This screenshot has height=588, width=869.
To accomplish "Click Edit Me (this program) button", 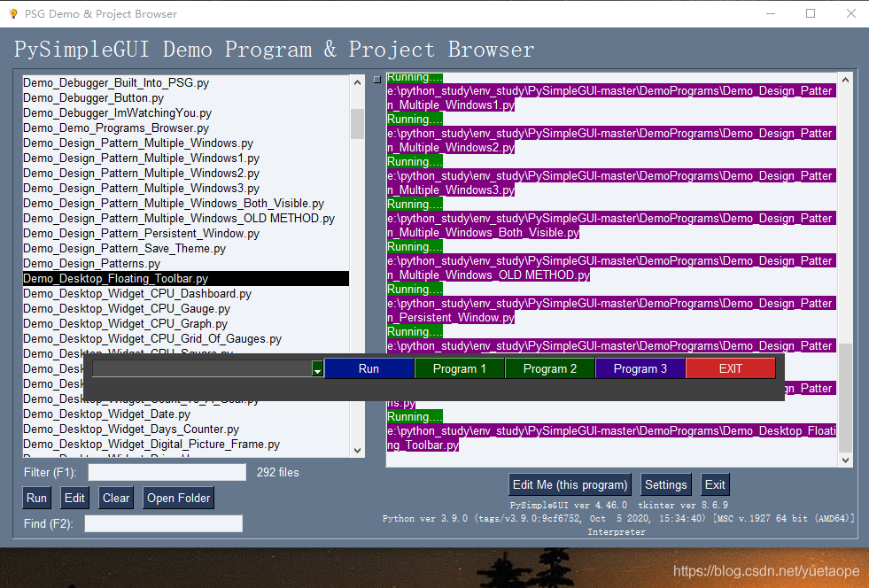I will click(570, 485).
